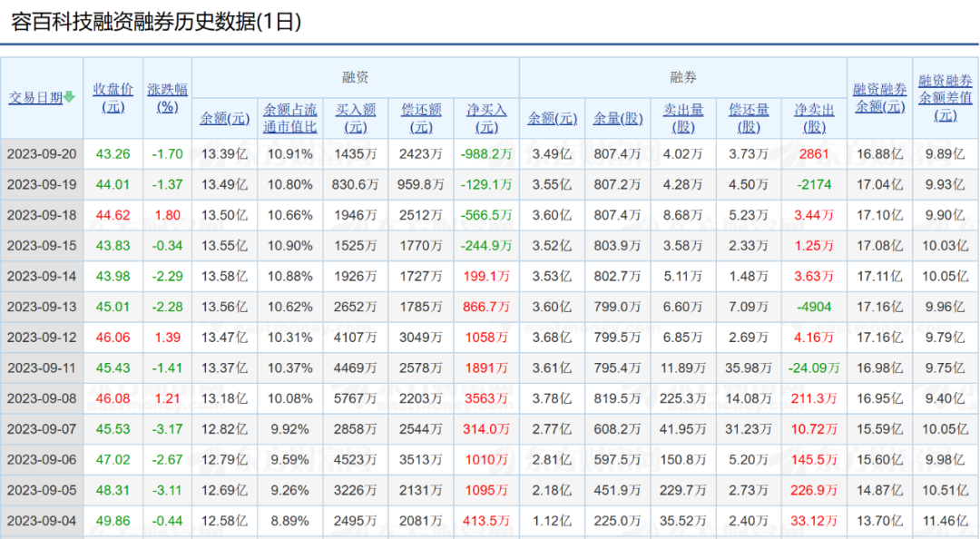Sort by 收盘价(元) header link
Image resolution: width=980 pixels, height=539 pixels.
click(x=113, y=97)
